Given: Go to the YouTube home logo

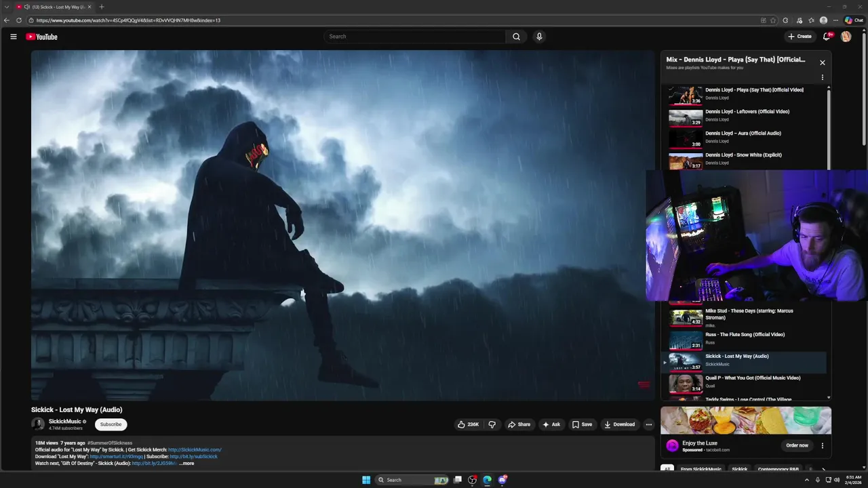Looking at the screenshot, I should tap(42, 37).
